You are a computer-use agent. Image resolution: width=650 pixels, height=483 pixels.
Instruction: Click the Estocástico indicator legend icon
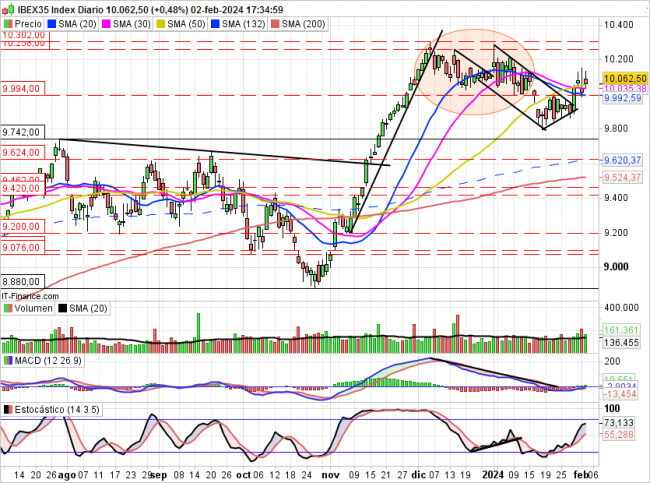pyautogui.click(x=6, y=410)
